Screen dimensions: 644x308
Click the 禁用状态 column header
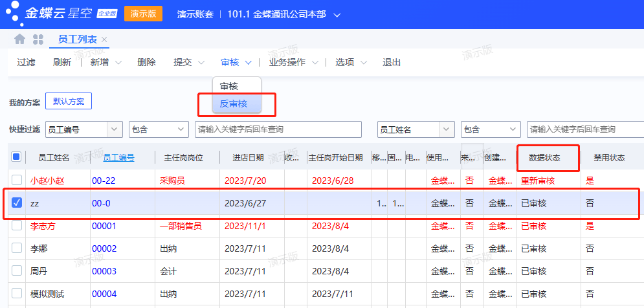point(609,158)
